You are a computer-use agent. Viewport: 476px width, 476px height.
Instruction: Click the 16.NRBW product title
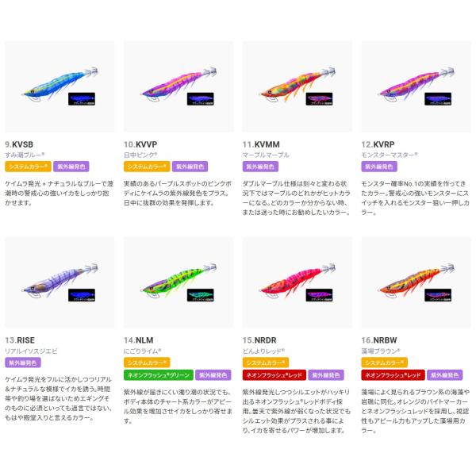pos(379,340)
